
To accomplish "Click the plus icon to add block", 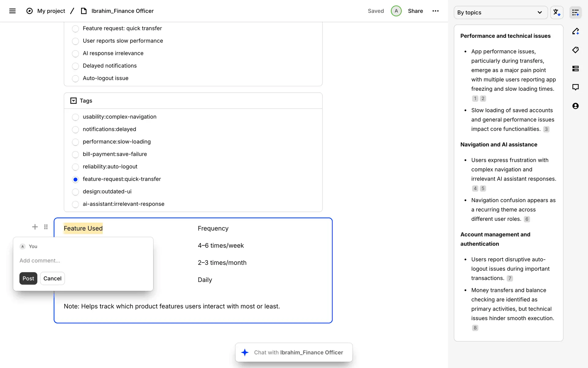I will coord(35,227).
